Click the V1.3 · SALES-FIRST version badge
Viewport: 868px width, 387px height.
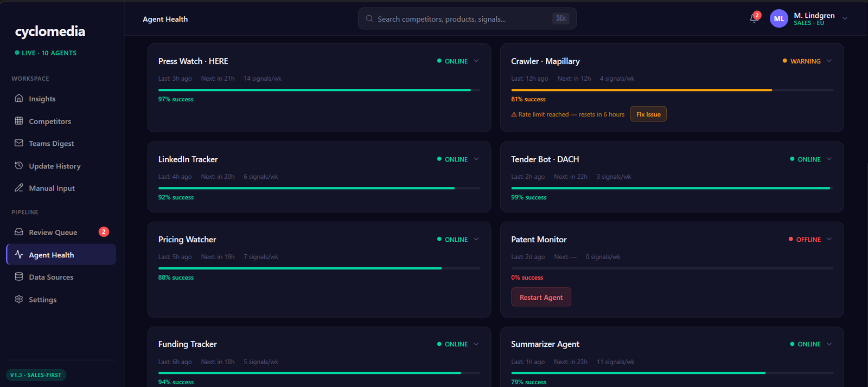[x=36, y=375]
